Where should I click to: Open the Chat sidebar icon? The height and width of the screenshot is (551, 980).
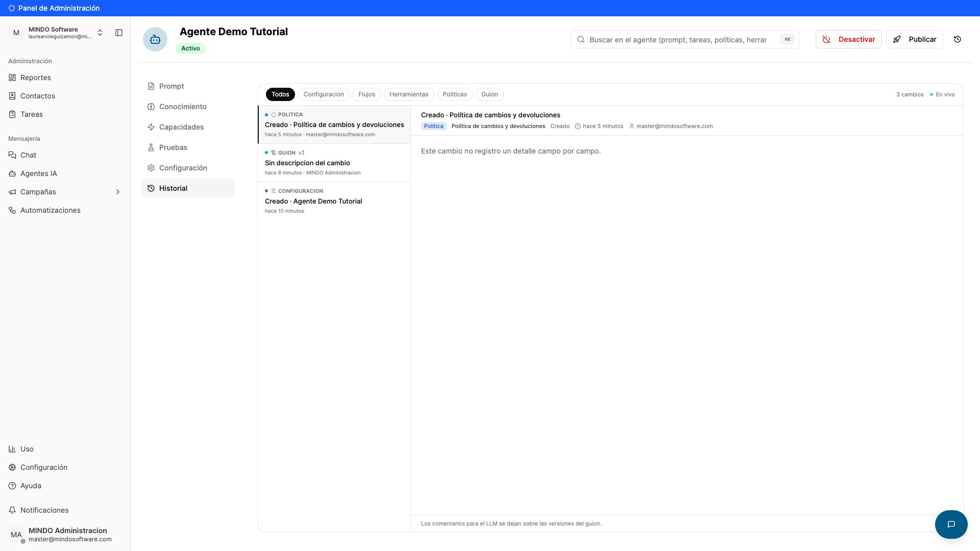(12, 155)
